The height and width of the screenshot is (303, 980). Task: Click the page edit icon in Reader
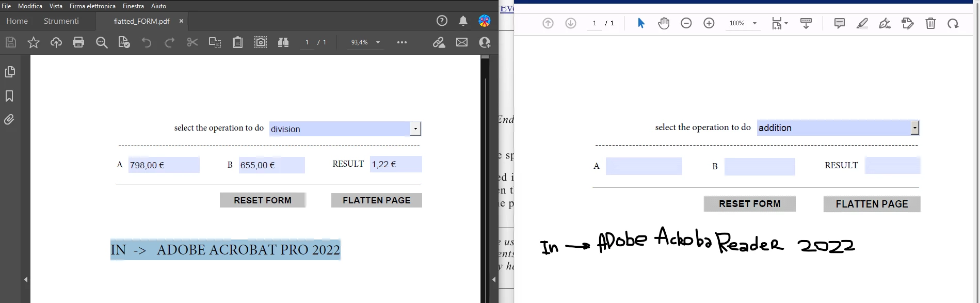click(908, 23)
